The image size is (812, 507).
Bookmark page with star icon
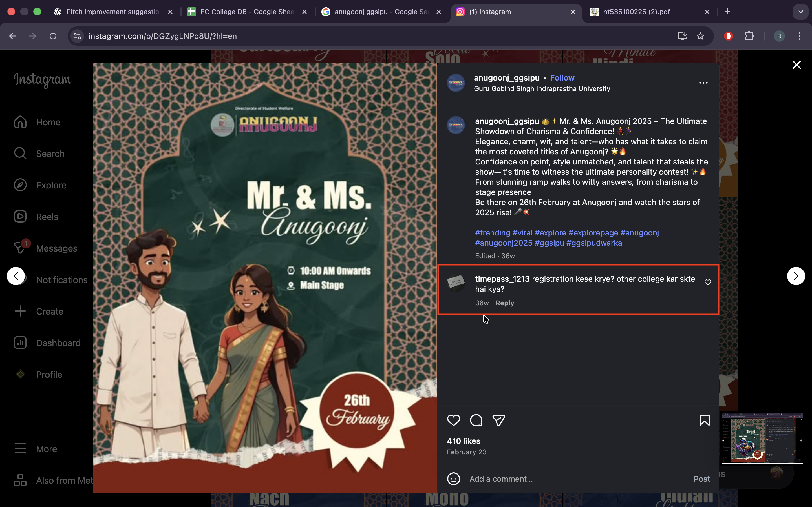click(700, 36)
